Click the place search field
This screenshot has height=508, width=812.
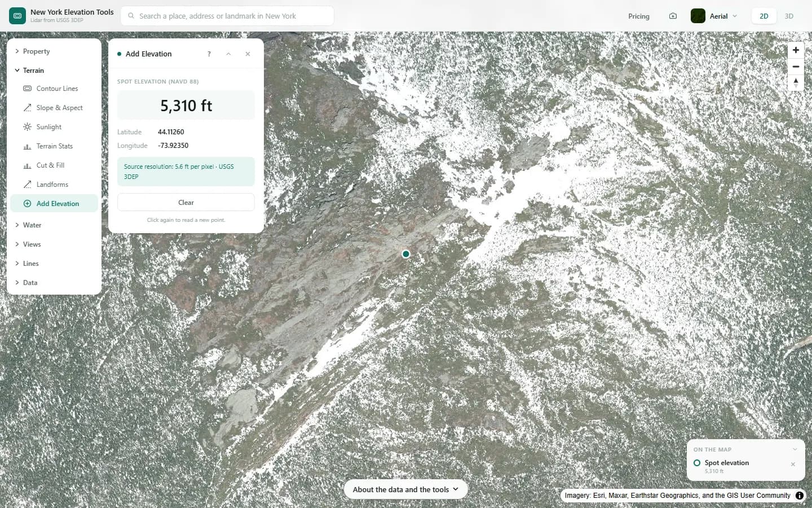(227, 16)
